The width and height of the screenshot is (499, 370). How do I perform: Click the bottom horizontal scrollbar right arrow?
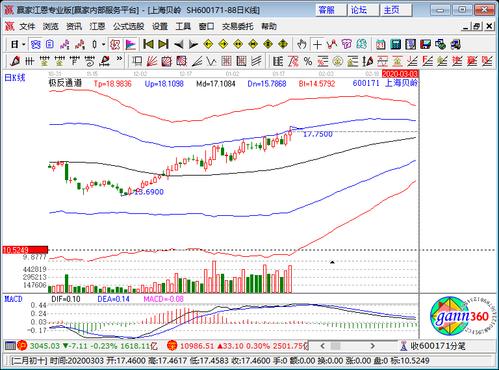click(373, 346)
